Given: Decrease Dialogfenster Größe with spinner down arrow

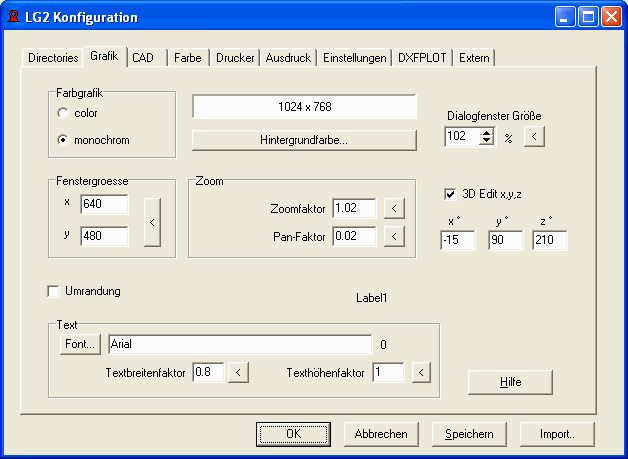Looking at the screenshot, I should click(487, 142).
